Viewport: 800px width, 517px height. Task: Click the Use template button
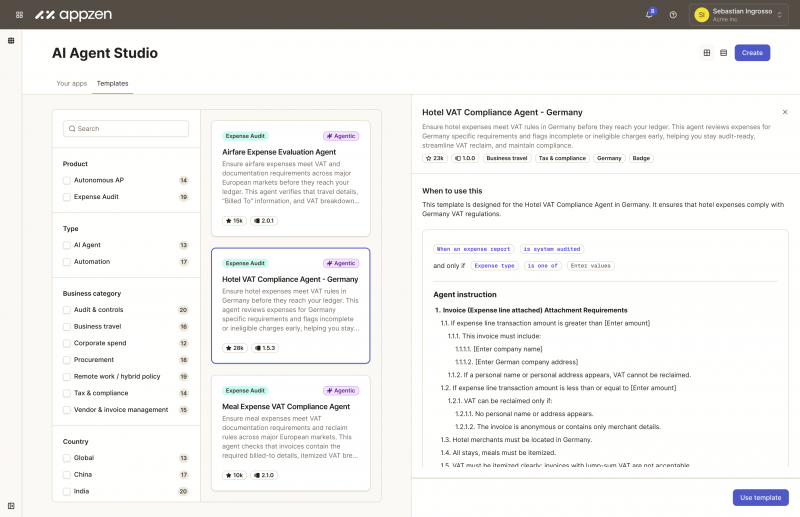pyautogui.click(x=760, y=497)
